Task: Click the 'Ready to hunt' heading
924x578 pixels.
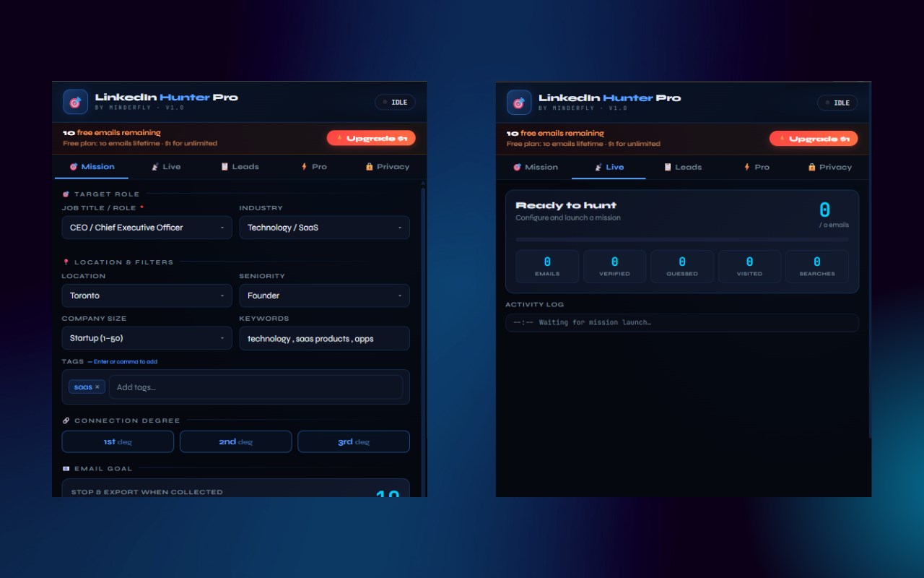Action: pyautogui.click(x=566, y=205)
